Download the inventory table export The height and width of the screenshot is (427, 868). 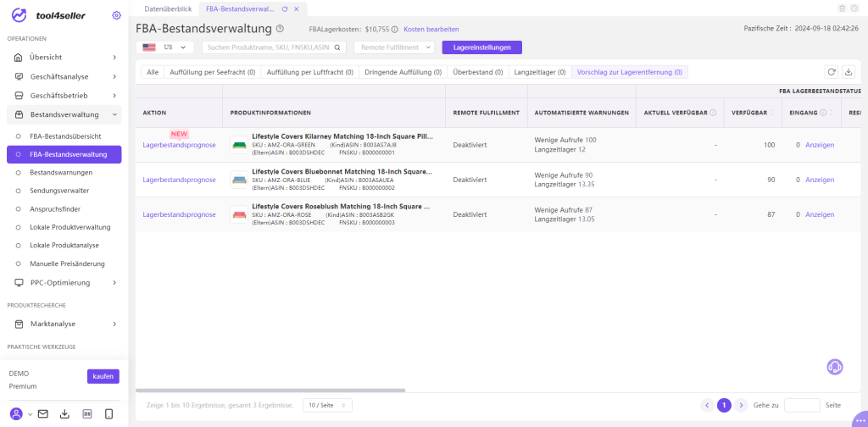[848, 72]
